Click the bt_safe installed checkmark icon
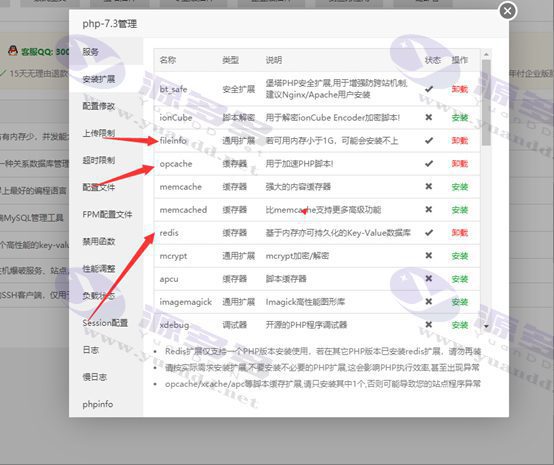Image resolution: width=554 pixels, height=465 pixels. pyautogui.click(x=429, y=89)
